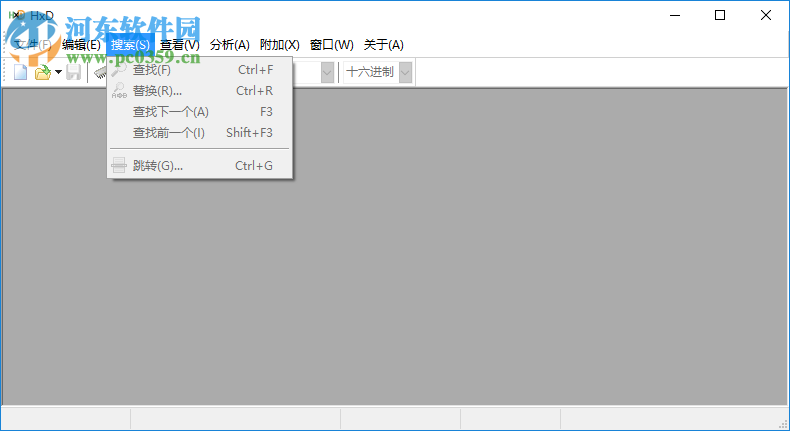Screen dimensions: 790x431
Task: Click the Open file folder icon
Action: (43, 72)
